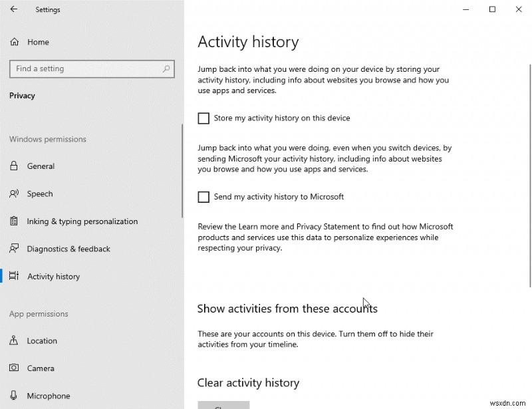Select Speech from the Windows permissions list

[x=40, y=194]
